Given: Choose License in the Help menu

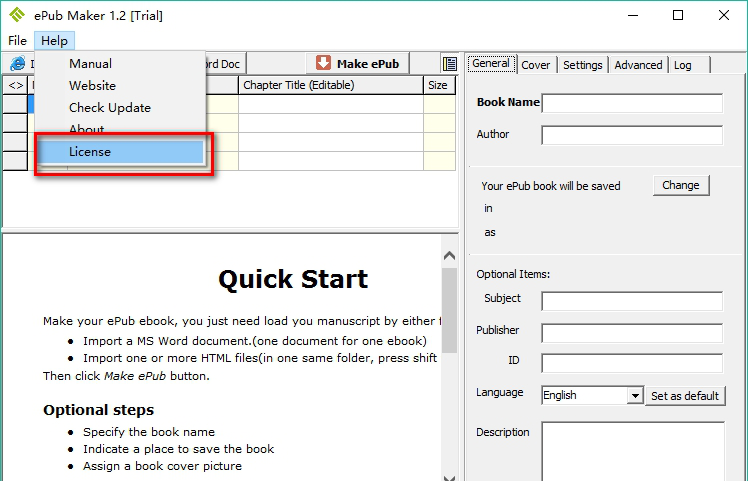Looking at the screenshot, I should coord(120,152).
